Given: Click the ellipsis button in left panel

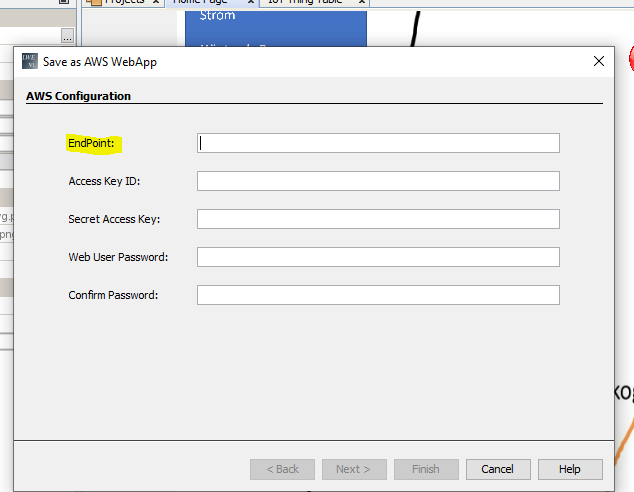Looking at the screenshot, I should pos(68,36).
